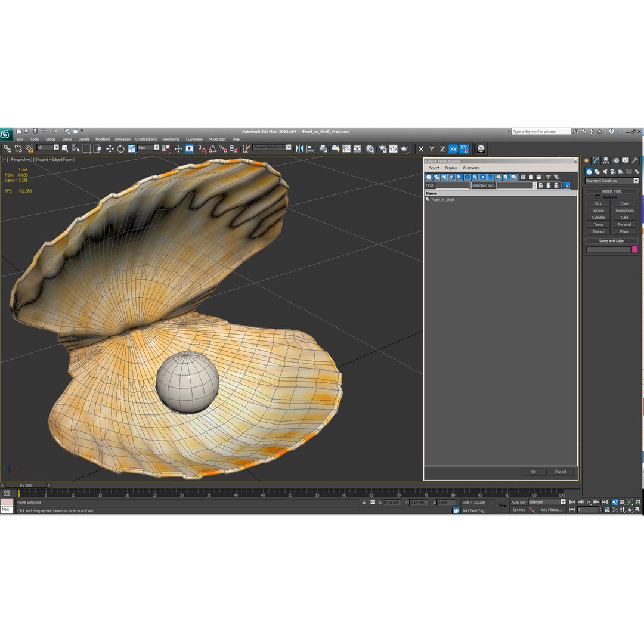Select Pearl_in_Shell in the object list
The height and width of the screenshot is (644, 644).
coord(442,200)
